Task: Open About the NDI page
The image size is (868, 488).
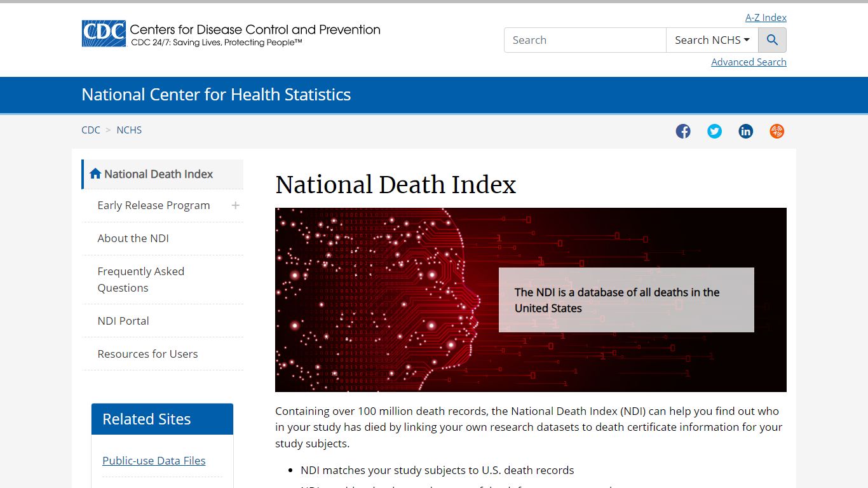Action: 133,238
